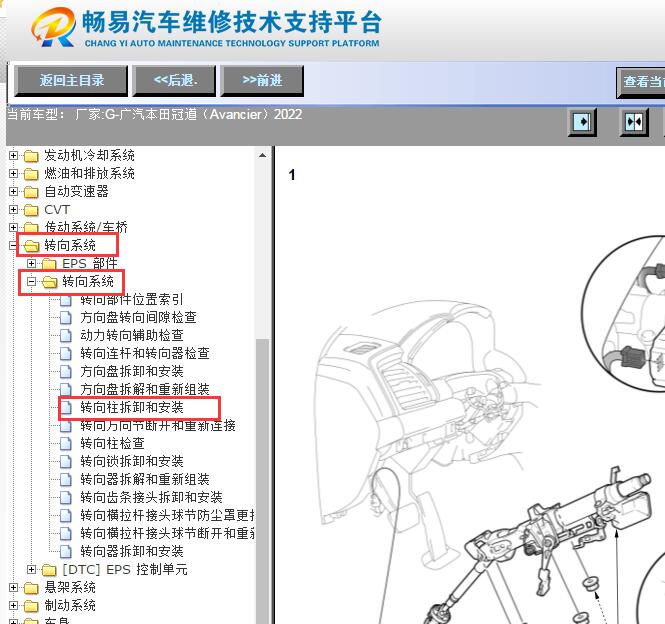Select the 燃油和排放系统 folder icon
This screenshot has height=624, width=665.
tap(31, 174)
